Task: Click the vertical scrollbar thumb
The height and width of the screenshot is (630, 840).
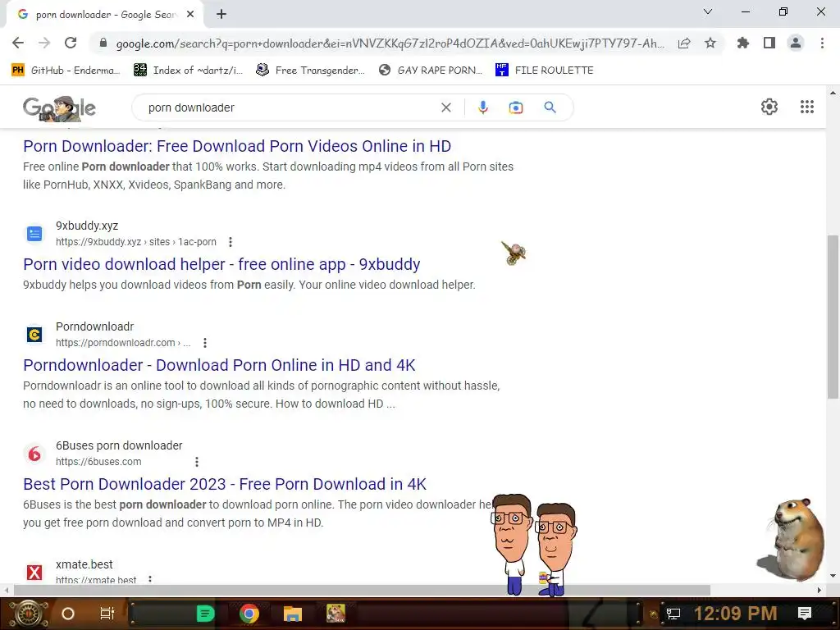Action: pyautogui.click(x=833, y=317)
